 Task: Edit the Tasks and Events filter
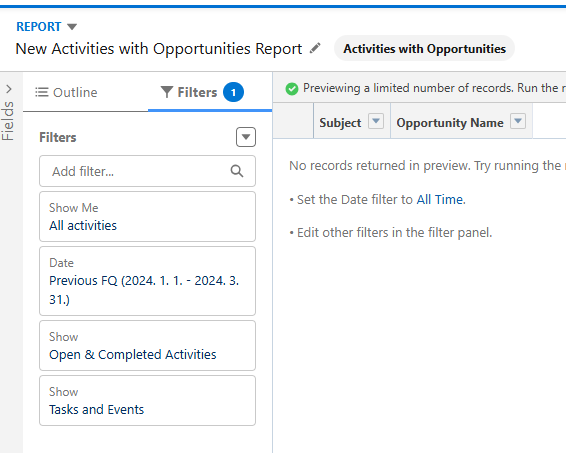coord(147,401)
